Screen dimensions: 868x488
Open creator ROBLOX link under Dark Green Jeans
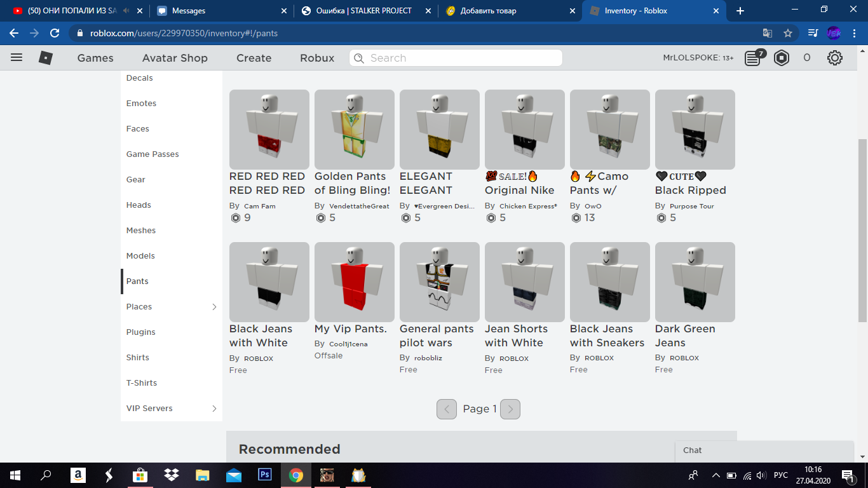pos(684,358)
